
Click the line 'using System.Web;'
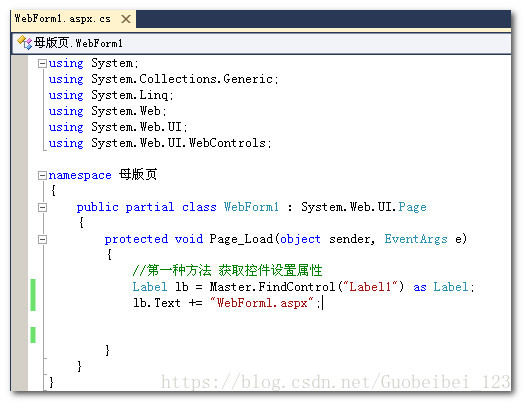[107, 111]
